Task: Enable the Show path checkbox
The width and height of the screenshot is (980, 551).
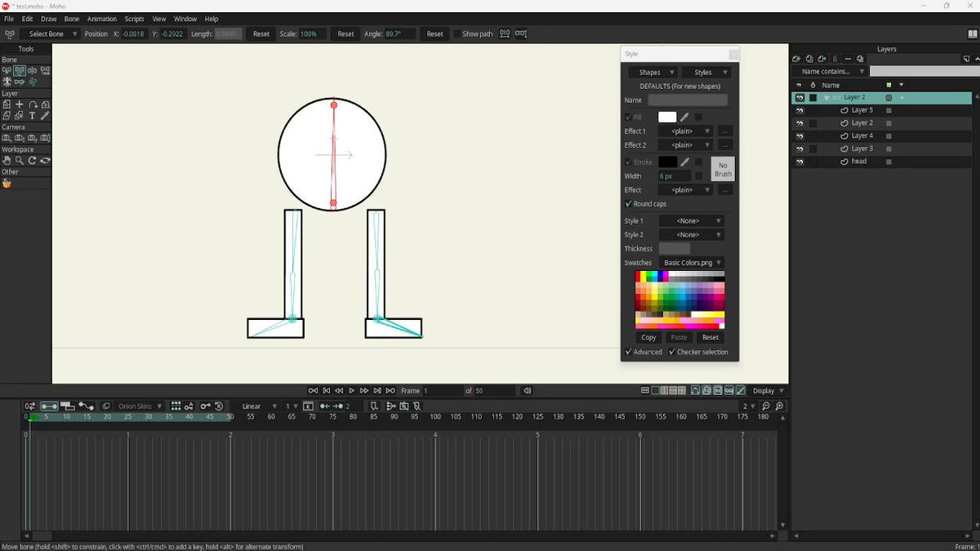Action: click(457, 34)
